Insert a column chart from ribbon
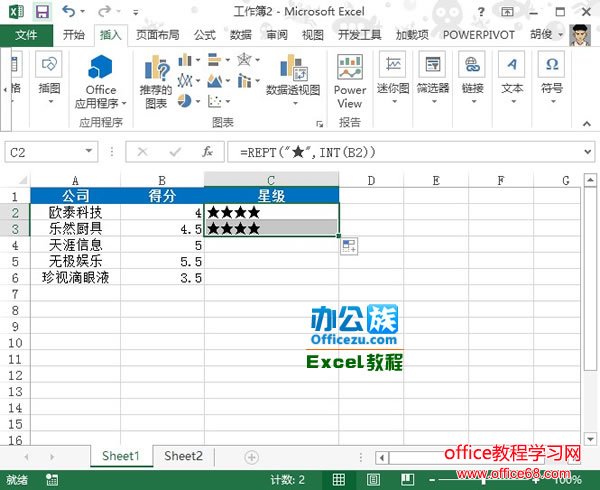Image resolution: width=600 pixels, height=490 pixels. (185, 60)
